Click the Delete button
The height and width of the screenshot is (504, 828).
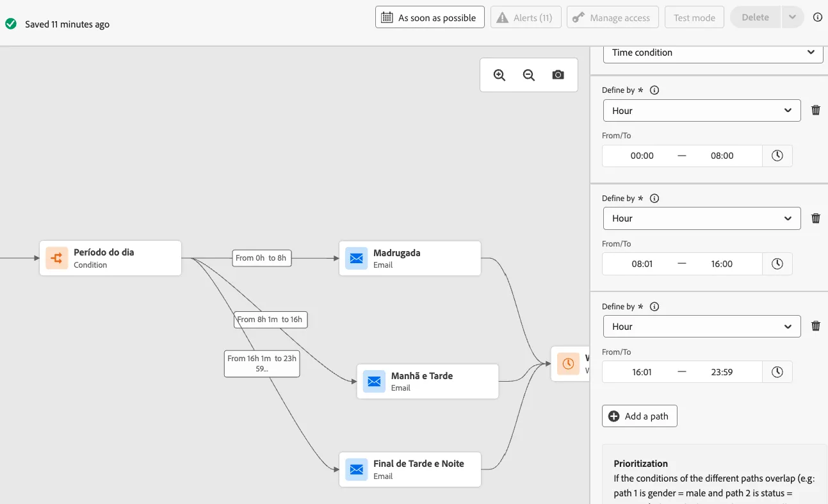pos(756,17)
